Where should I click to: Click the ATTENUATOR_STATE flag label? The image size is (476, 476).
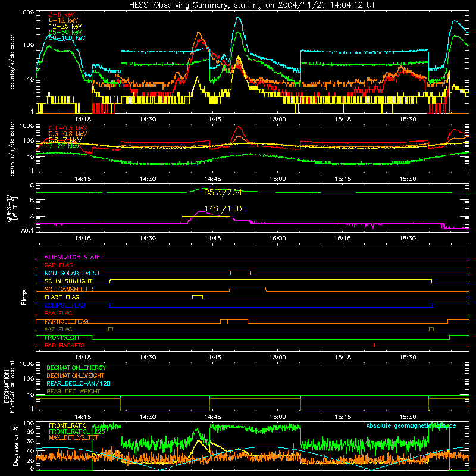tap(72, 257)
